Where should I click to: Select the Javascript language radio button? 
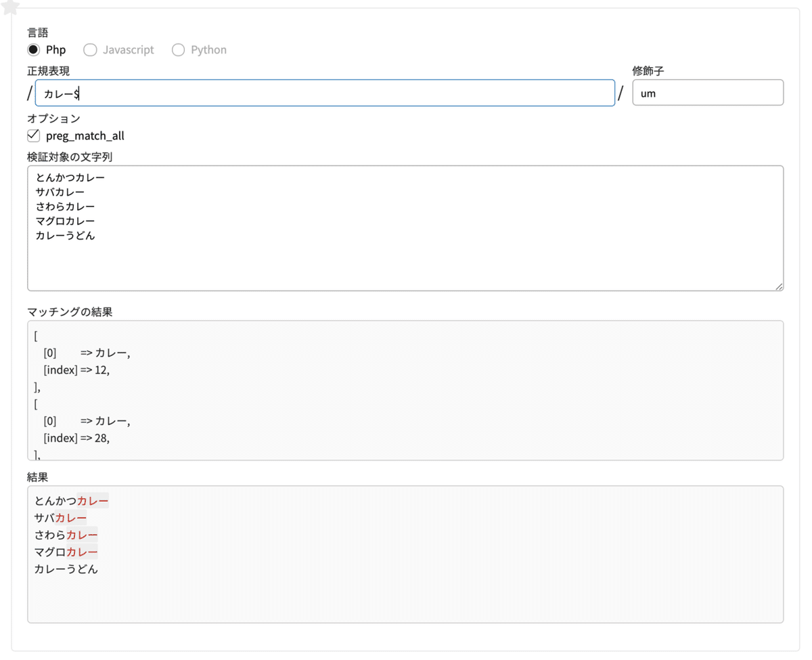point(90,50)
